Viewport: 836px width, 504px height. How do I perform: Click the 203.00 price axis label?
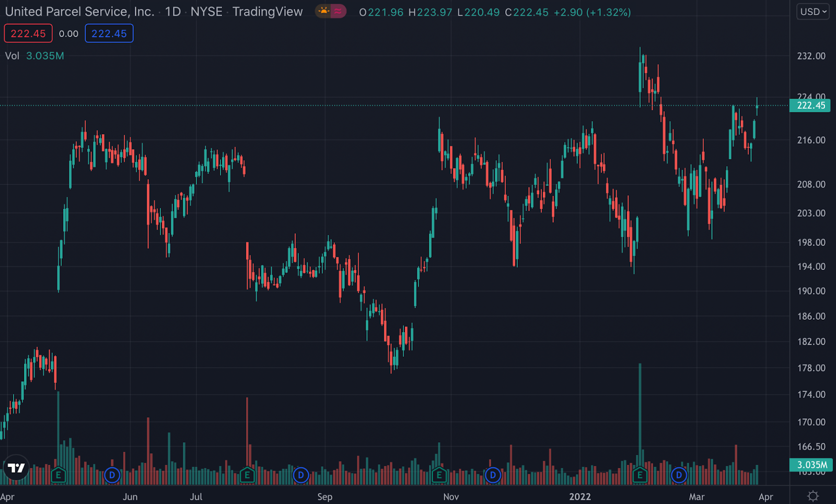[x=811, y=213]
